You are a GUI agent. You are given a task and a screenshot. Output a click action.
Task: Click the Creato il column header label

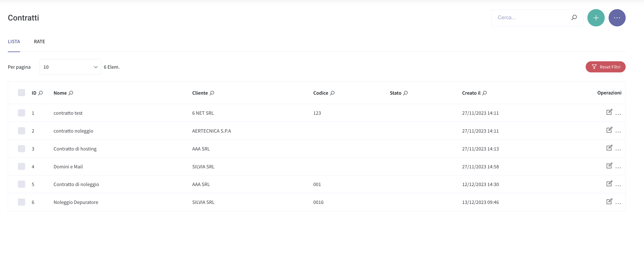[x=471, y=93]
